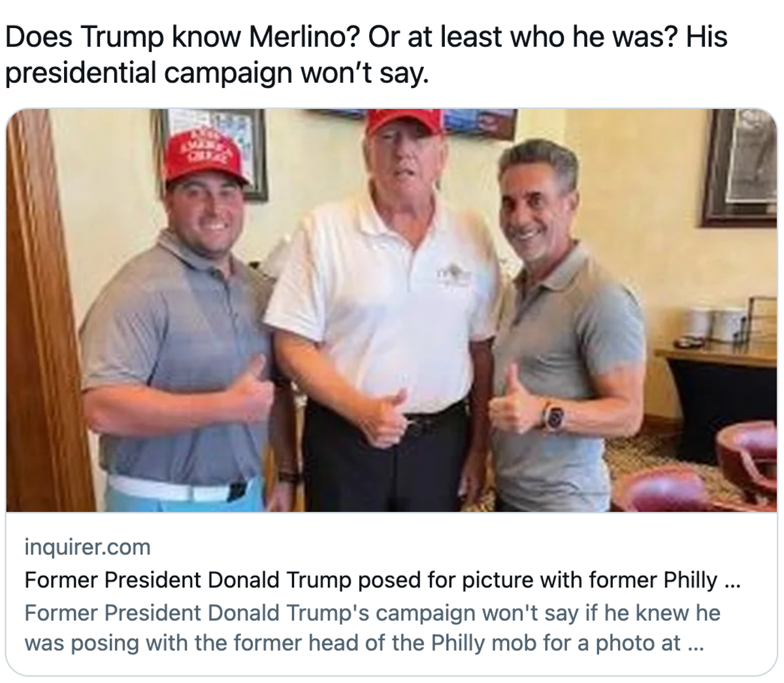Click the truncated ellipsis after 'former Philly'
This screenshot has height=683, width=784.
tap(733, 580)
